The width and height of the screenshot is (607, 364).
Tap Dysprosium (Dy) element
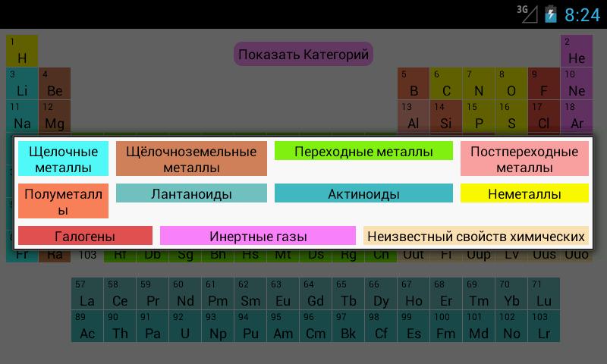[x=381, y=293]
